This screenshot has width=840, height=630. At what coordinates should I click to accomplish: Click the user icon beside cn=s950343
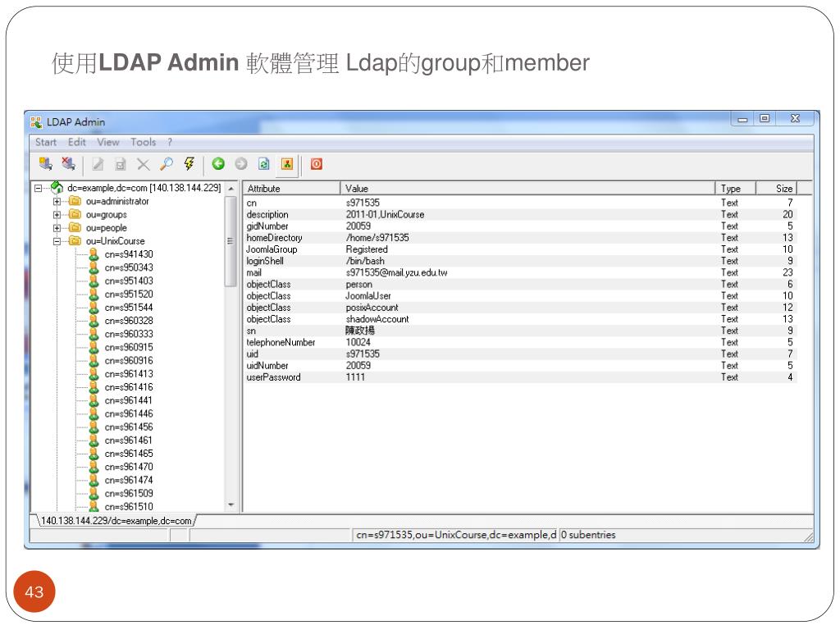tap(94, 267)
